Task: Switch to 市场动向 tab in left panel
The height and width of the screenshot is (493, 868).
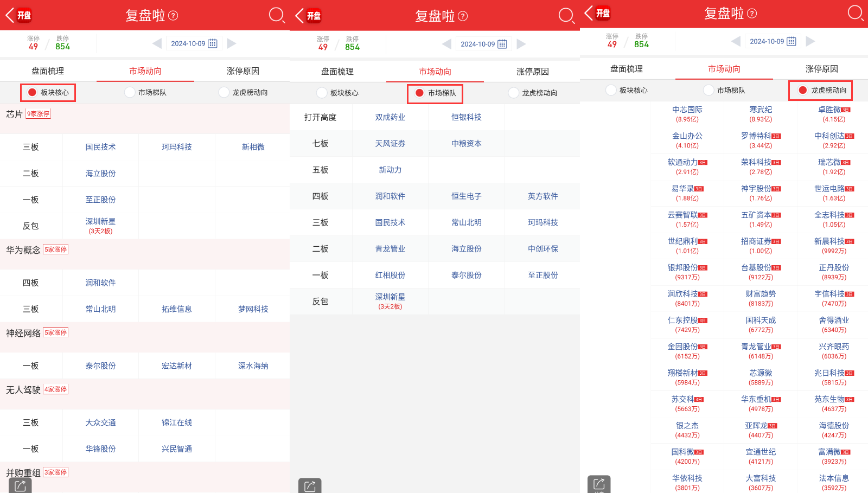Action: [145, 71]
